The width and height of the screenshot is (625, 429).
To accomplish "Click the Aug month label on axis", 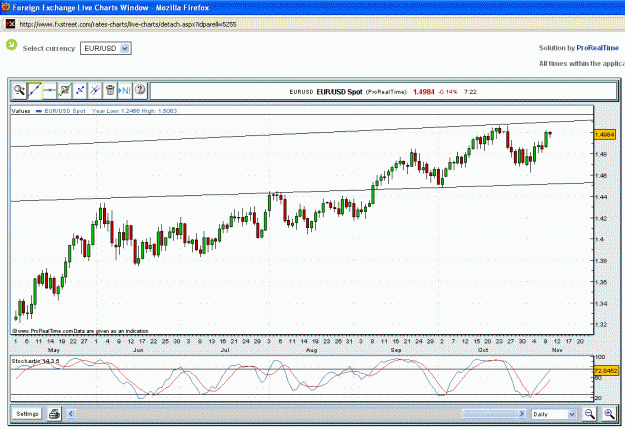I will tap(311, 350).
